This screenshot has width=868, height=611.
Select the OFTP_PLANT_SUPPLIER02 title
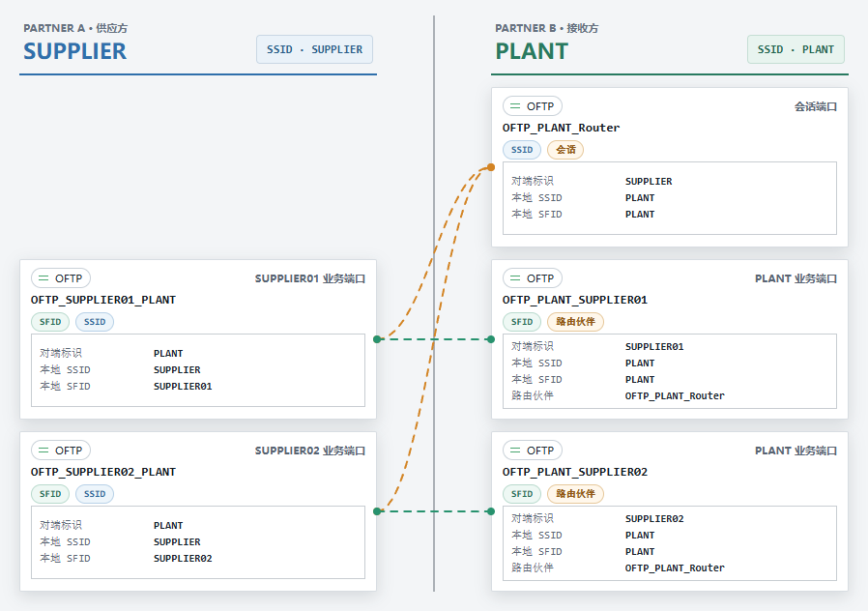[574, 472]
